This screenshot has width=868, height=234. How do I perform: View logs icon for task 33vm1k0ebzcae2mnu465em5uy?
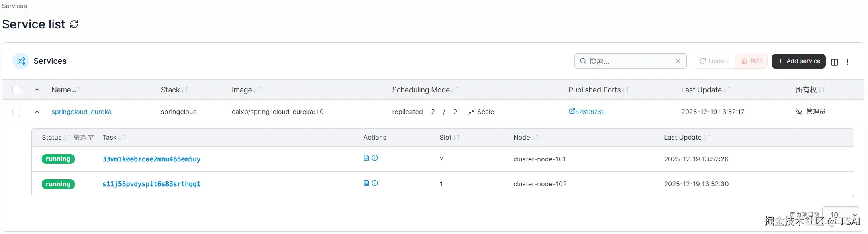pos(366,158)
